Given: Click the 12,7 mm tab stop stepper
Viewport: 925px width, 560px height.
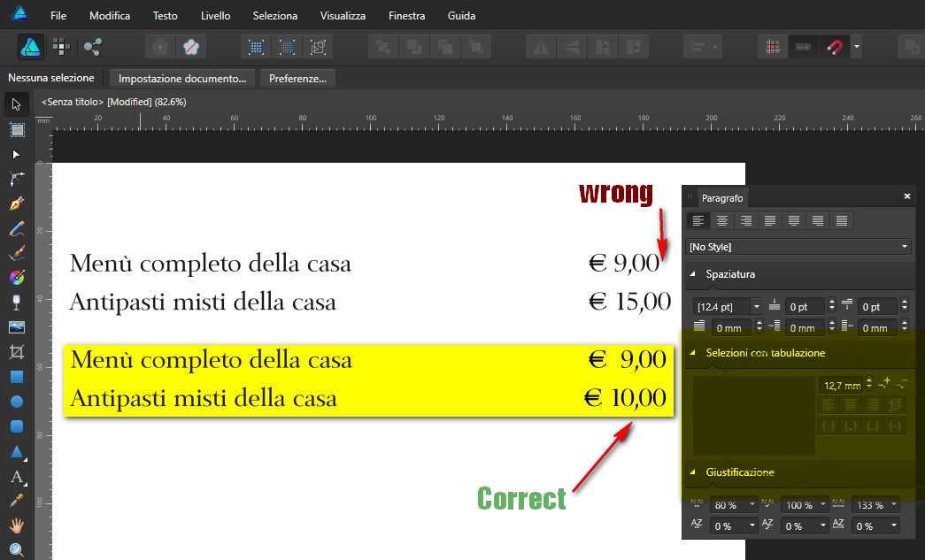Looking at the screenshot, I should [x=869, y=385].
